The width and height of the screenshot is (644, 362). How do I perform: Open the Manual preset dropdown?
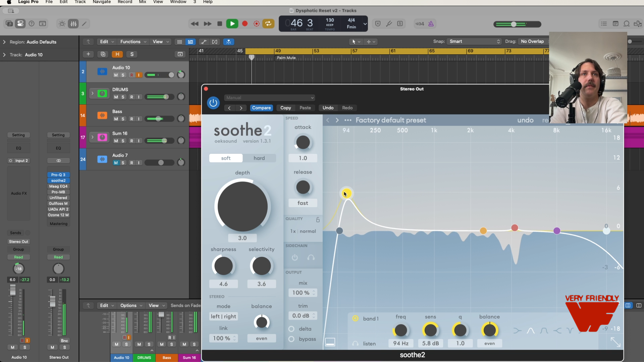point(269,98)
